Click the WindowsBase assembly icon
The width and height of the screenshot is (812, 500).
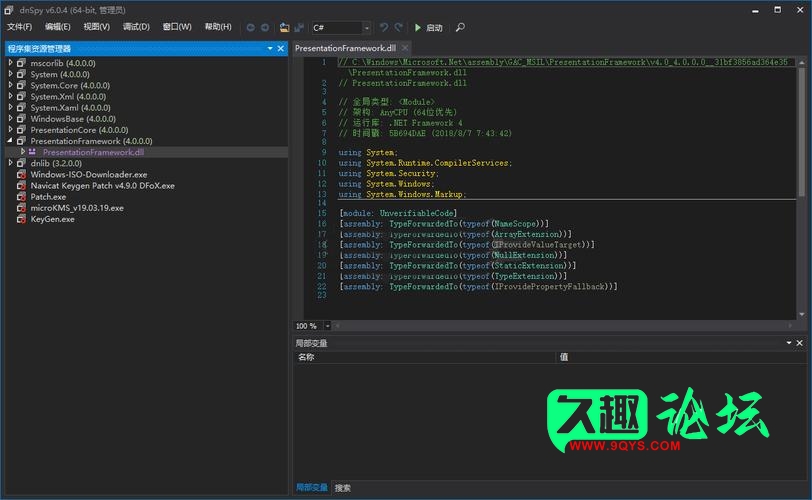21,119
